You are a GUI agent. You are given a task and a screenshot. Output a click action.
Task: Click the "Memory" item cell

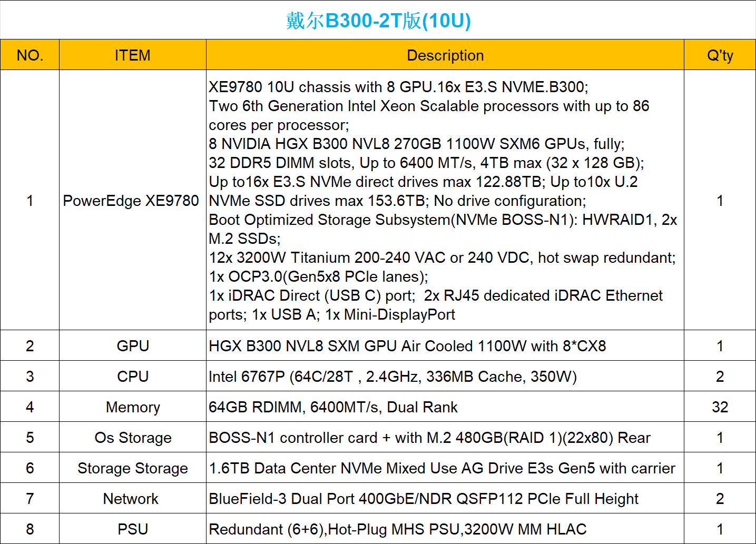tap(133, 407)
